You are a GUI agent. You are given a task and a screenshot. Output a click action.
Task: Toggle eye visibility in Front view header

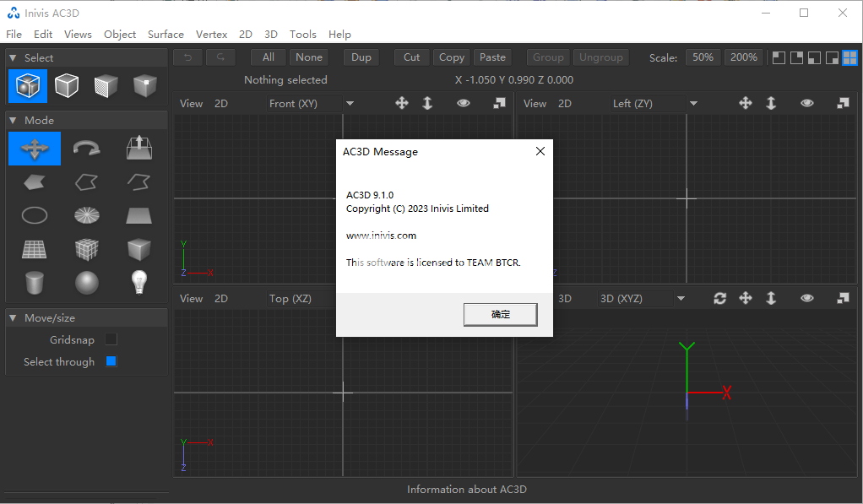[464, 103]
